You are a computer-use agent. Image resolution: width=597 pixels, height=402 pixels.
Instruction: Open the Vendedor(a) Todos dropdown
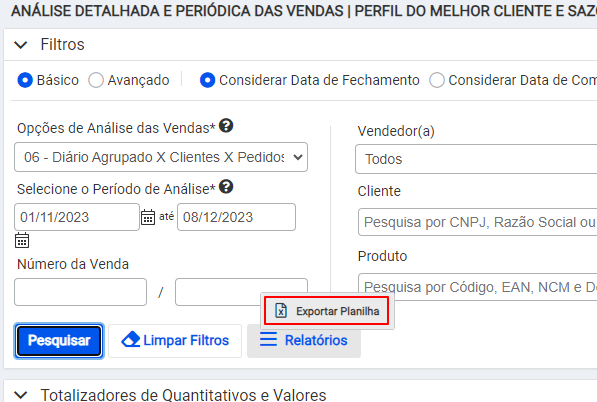[x=476, y=159]
